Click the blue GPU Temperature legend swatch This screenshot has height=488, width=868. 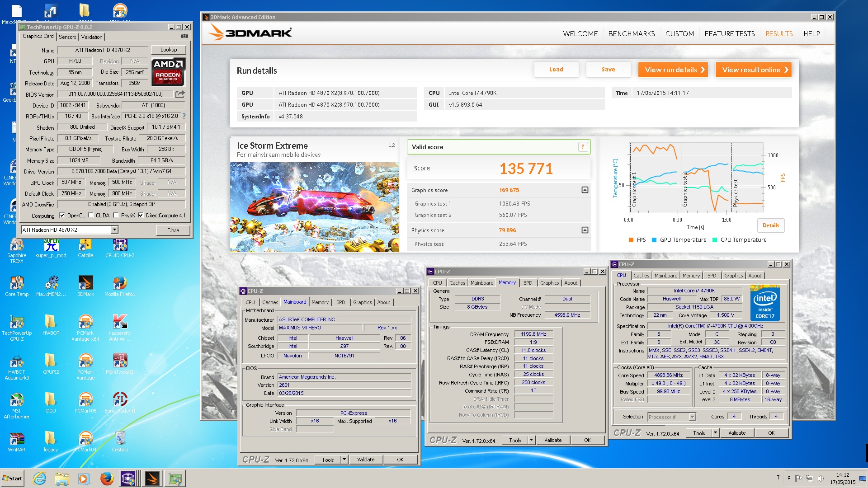[x=654, y=240]
